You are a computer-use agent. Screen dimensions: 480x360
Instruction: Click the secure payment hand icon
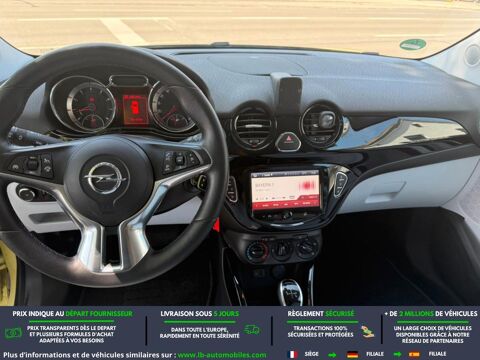click(367, 331)
